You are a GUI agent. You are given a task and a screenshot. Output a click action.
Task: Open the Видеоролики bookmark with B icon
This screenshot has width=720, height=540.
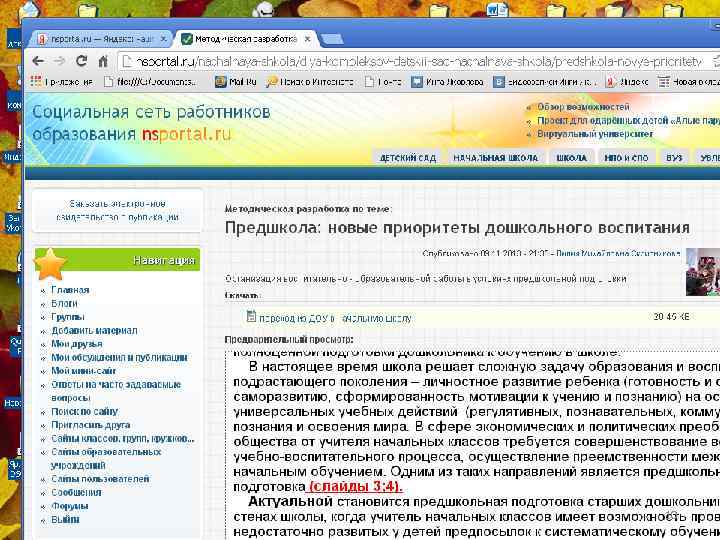(x=544, y=82)
